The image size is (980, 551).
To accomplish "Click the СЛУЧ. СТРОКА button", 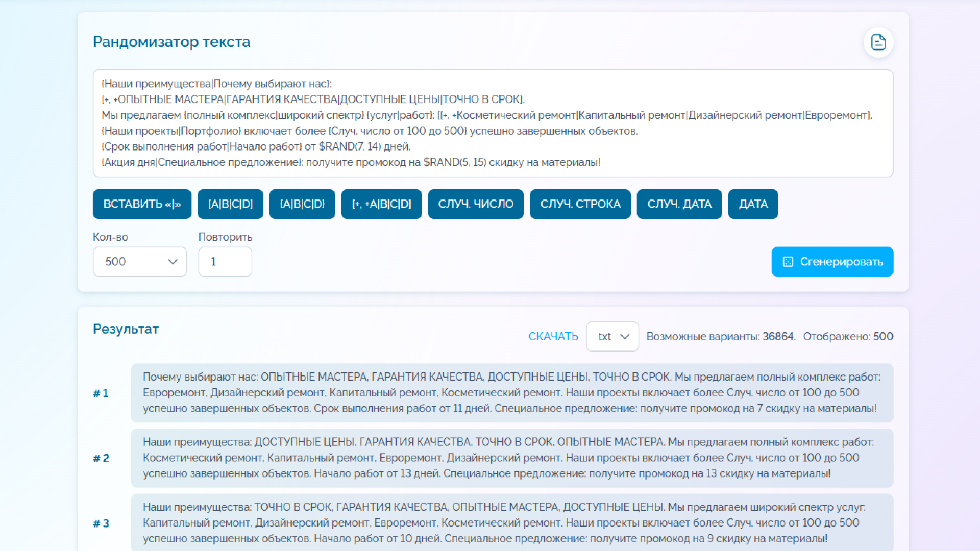I will [x=580, y=204].
